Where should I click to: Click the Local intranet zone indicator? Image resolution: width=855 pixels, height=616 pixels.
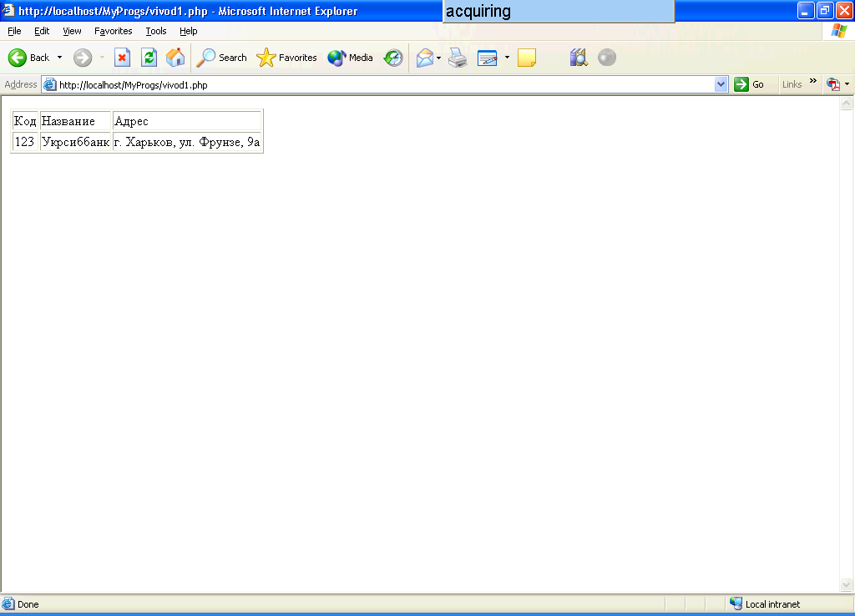[x=765, y=604]
